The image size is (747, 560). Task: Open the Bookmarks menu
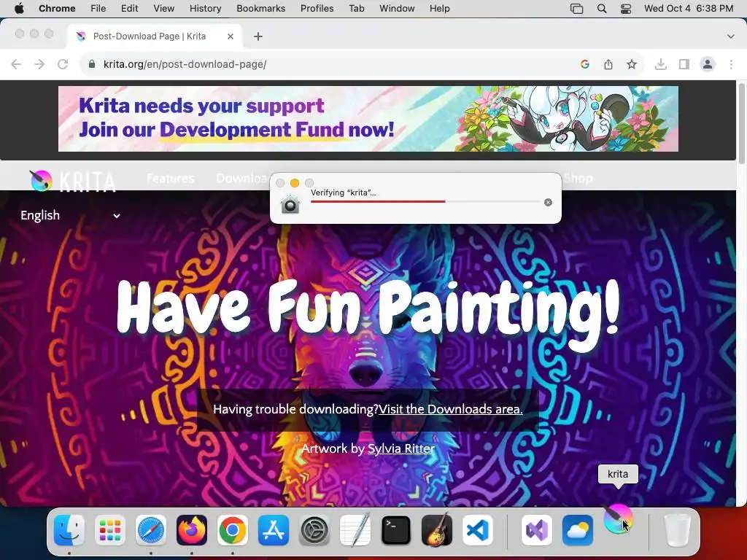pyautogui.click(x=261, y=9)
